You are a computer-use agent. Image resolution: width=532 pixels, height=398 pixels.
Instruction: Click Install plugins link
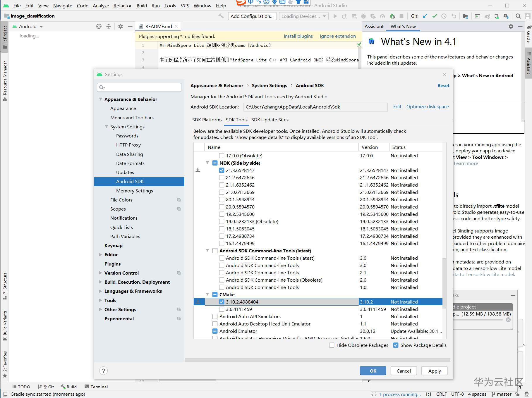[298, 36]
